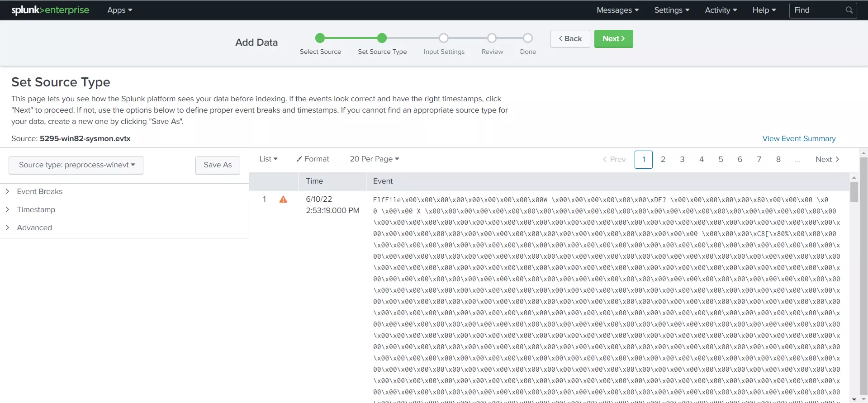
Task: Click the Review step circle
Action: click(492, 38)
